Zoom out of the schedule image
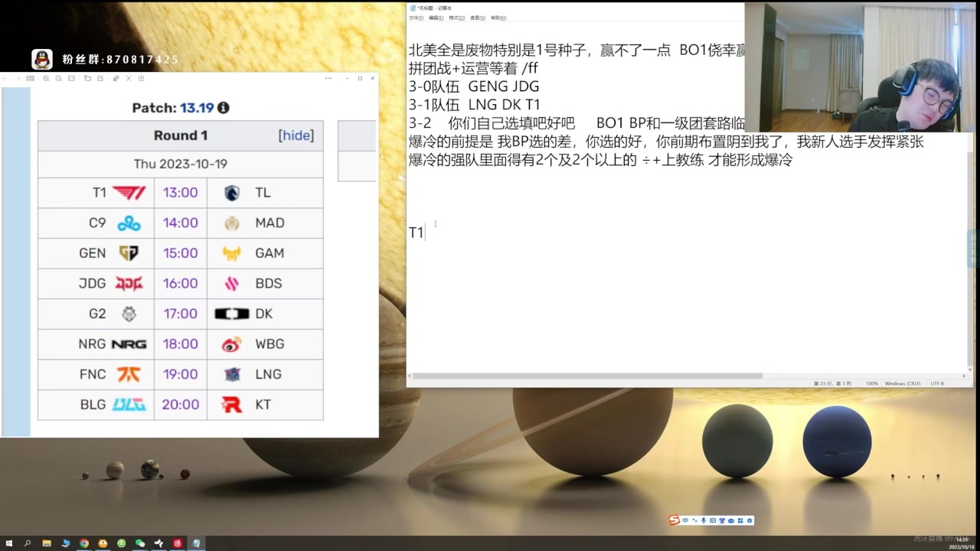The height and width of the screenshot is (551, 980). pyautogui.click(x=58, y=78)
